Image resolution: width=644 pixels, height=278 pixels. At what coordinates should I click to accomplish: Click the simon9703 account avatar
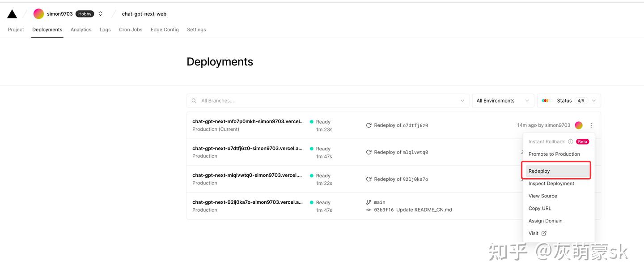38,14
